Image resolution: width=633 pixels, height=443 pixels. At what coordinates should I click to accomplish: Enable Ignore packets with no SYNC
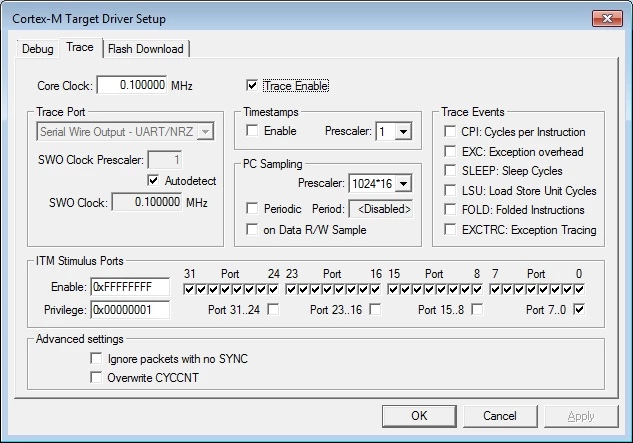coord(96,358)
